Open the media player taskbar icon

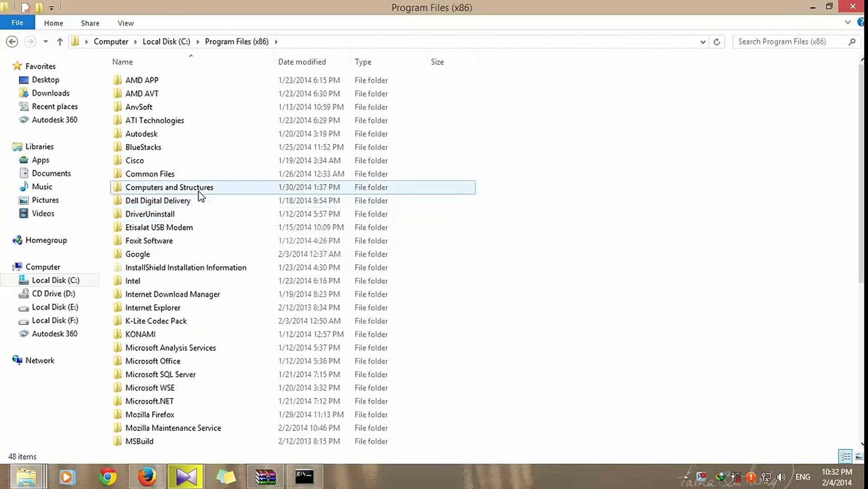pyautogui.click(x=67, y=477)
